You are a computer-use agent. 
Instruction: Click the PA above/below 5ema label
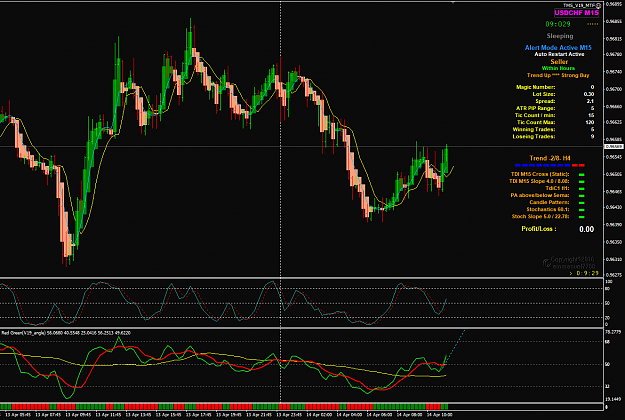(540, 196)
